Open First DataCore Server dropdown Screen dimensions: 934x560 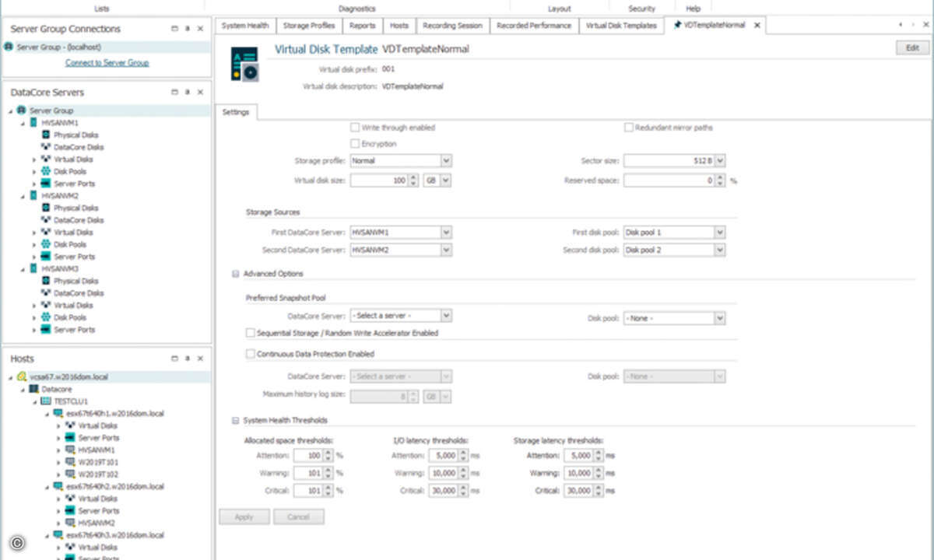pos(447,232)
